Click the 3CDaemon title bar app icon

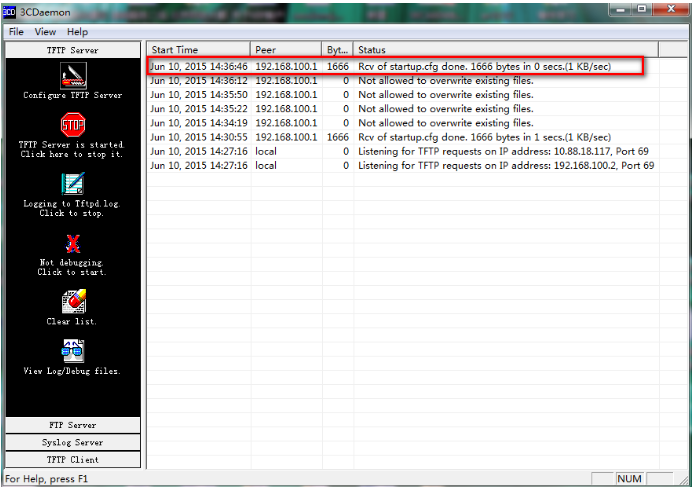pyautogui.click(x=9, y=12)
